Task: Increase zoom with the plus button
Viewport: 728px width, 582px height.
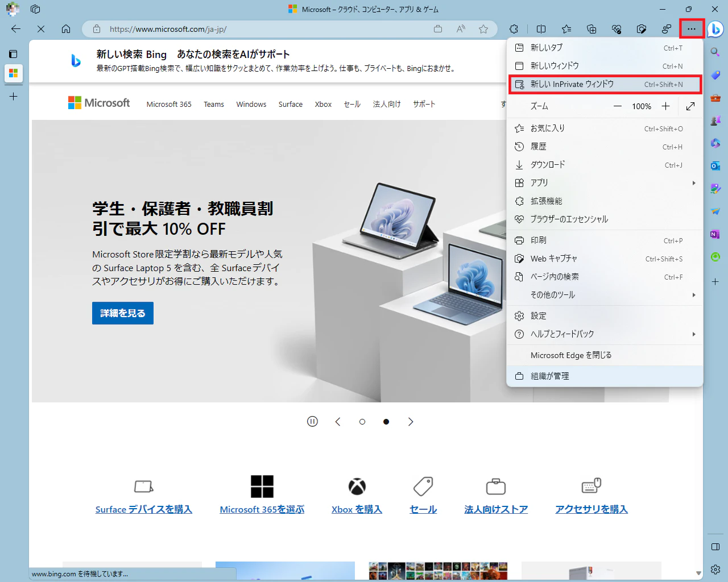Action: [665, 106]
